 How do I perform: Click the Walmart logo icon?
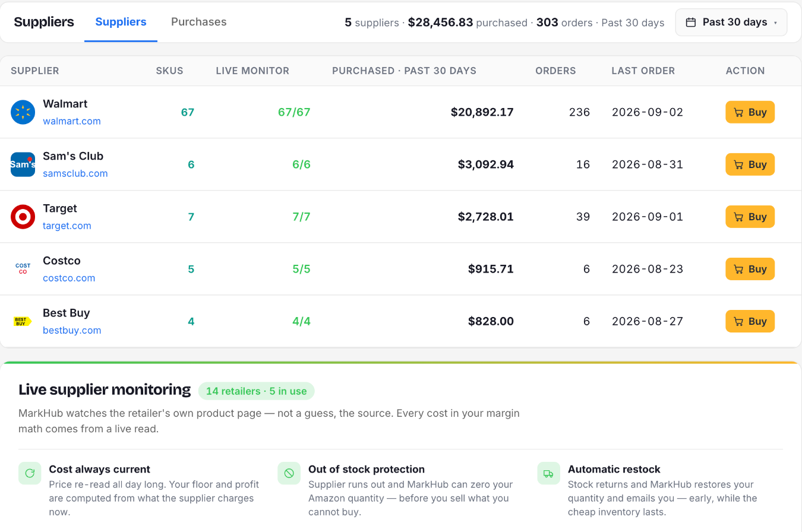click(x=23, y=112)
